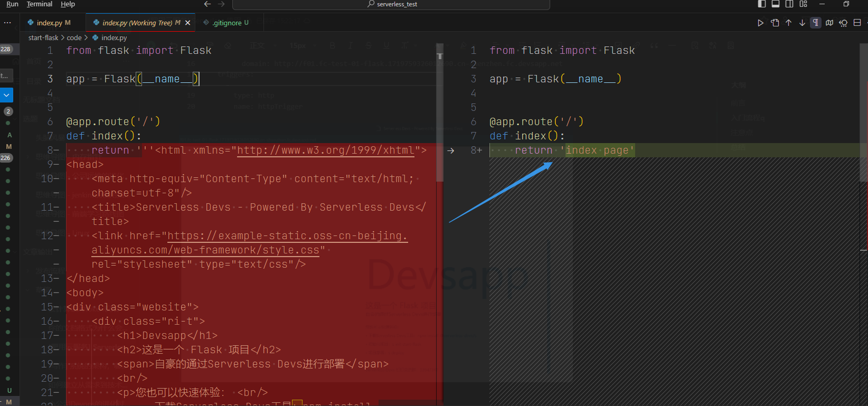Viewport: 868px width, 406px height.
Task: Open the side bar more actions ellipsis
Action: click(7, 23)
